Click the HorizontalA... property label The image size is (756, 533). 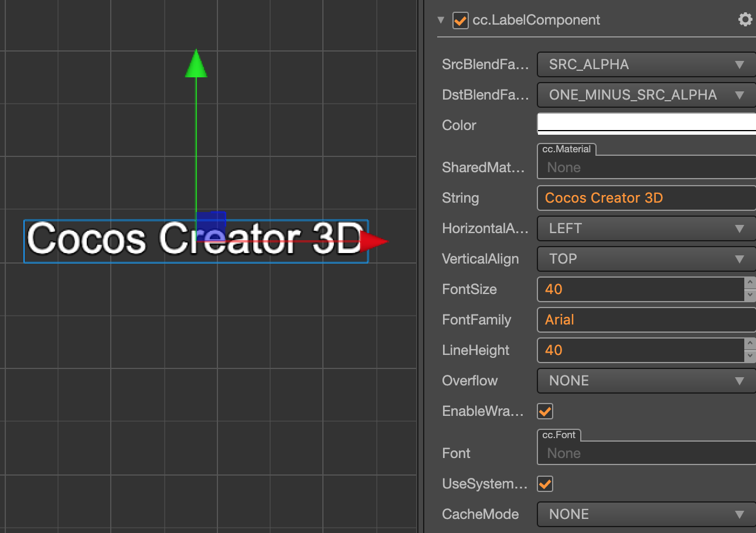[485, 228]
